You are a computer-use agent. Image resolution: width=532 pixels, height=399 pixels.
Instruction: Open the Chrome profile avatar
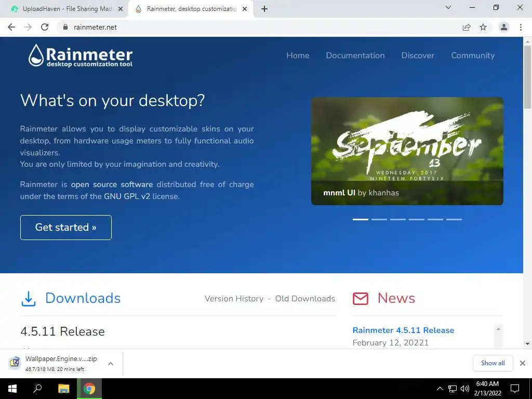(504, 27)
